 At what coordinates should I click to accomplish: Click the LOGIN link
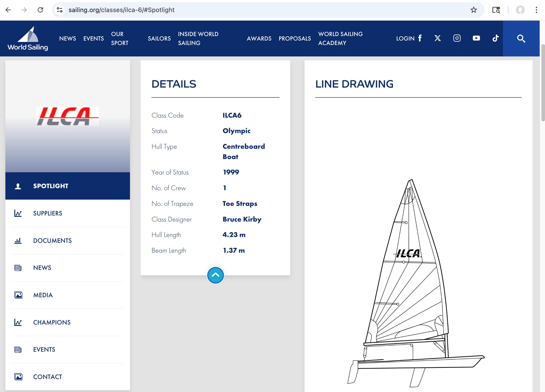coord(405,39)
